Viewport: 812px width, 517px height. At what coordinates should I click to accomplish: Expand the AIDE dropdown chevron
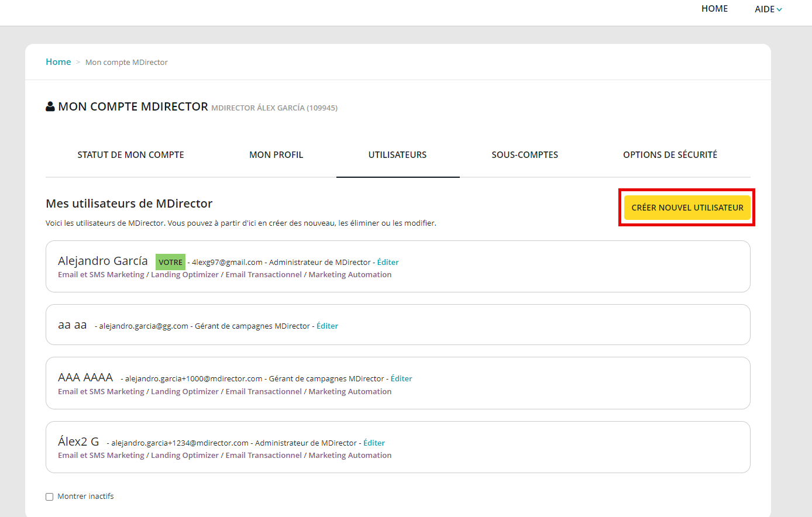click(779, 9)
